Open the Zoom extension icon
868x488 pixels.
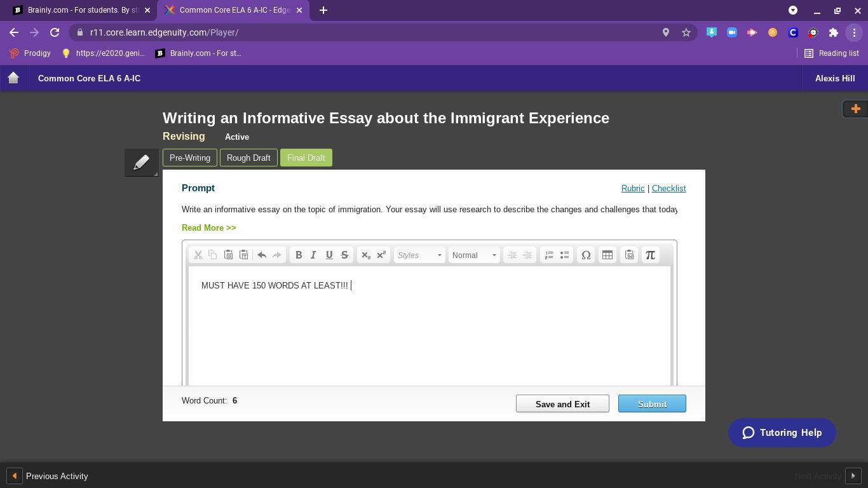(x=732, y=32)
